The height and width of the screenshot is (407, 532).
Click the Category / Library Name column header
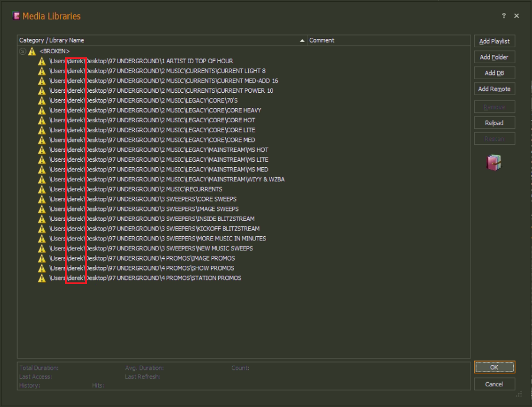tap(162, 40)
